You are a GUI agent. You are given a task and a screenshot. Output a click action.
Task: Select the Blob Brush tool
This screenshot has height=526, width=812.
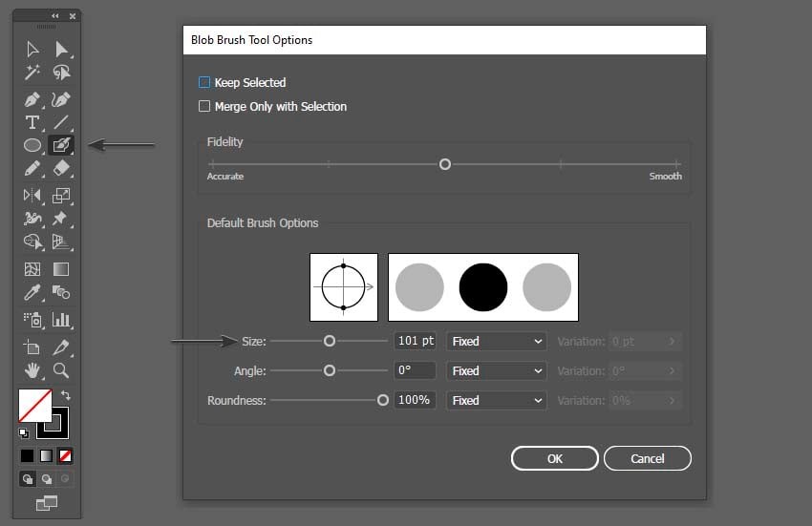[61, 145]
